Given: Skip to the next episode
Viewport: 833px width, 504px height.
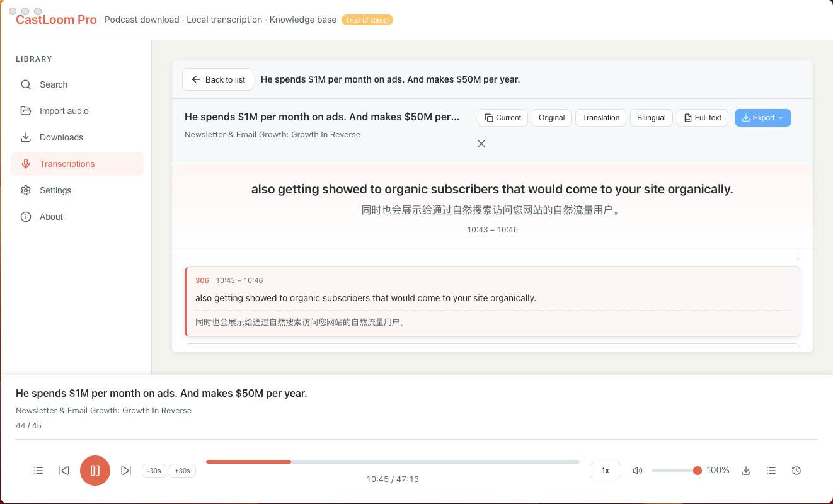Looking at the screenshot, I should point(126,471).
